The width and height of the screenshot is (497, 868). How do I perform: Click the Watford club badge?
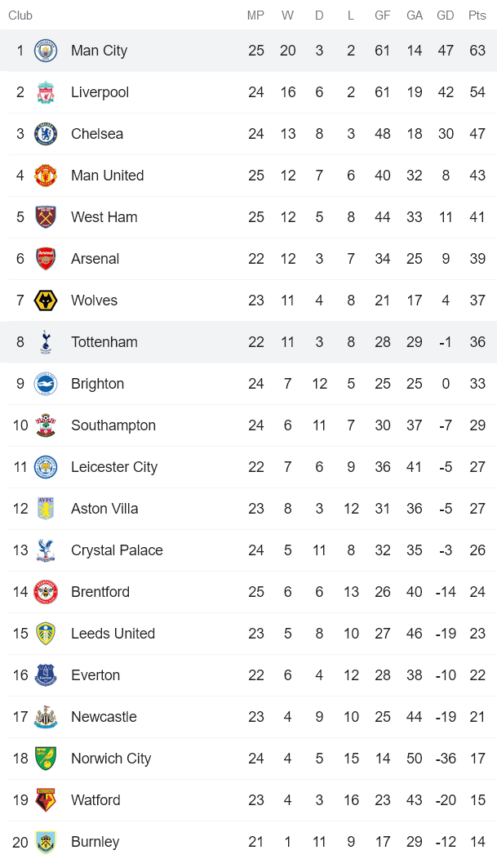[46, 800]
